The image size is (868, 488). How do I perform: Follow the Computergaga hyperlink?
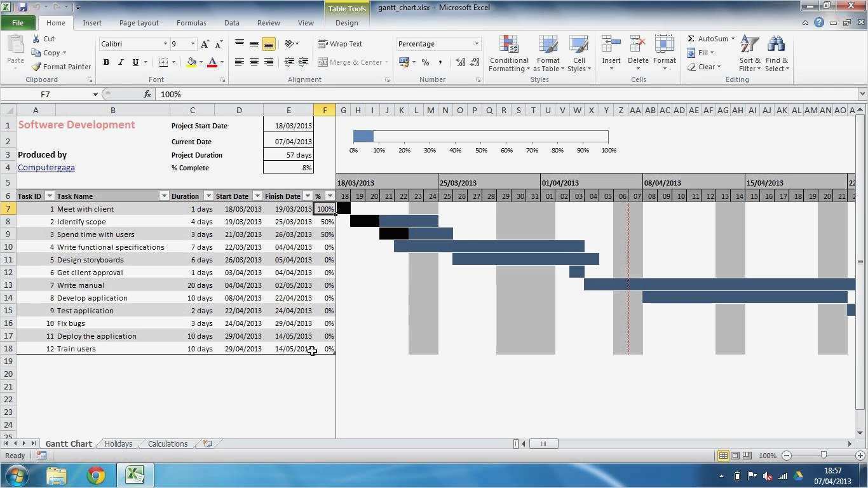46,167
